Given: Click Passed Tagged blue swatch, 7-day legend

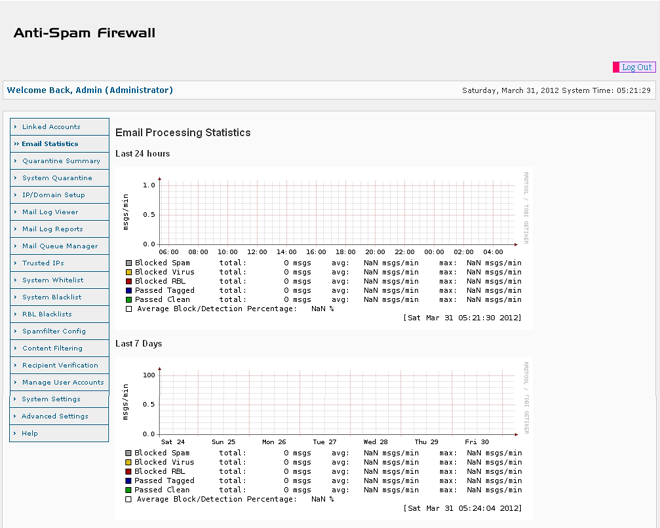Looking at the screenshot, I should (128, 481).
